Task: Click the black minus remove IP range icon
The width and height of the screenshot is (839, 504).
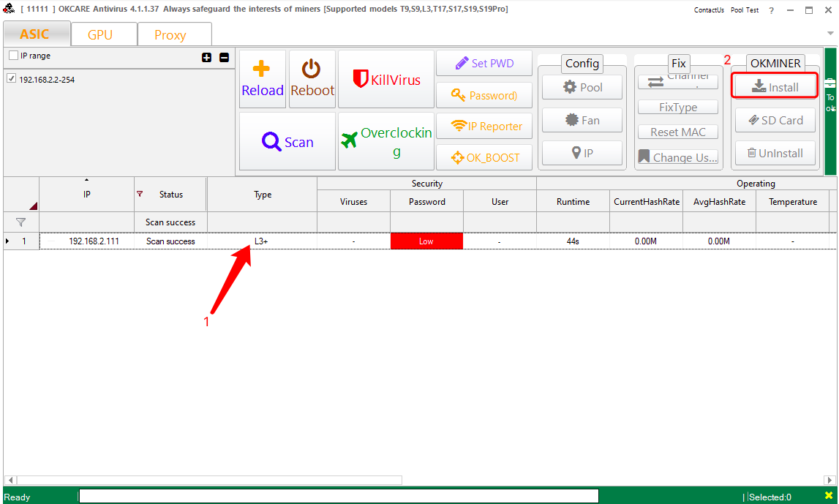Action: [224, 57]
